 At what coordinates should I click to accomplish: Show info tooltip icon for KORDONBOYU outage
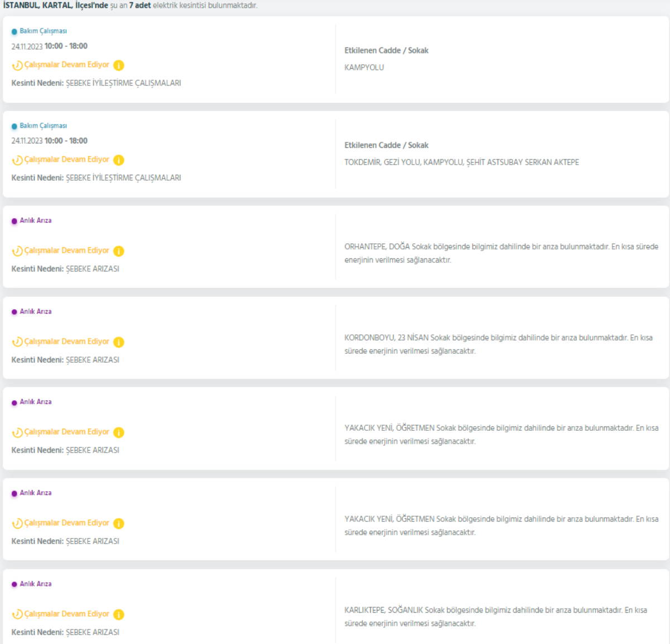pyautogui.click(x=118, y=342)
